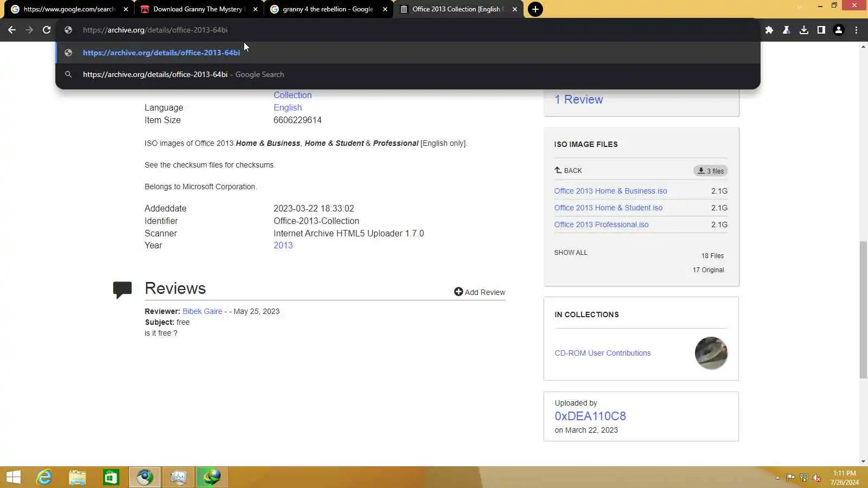The width and height of the screenshot is (868, 488).
Task: Open the Windows Store taskbar icon
Action: pyautogui.click(x=111, y=477)
